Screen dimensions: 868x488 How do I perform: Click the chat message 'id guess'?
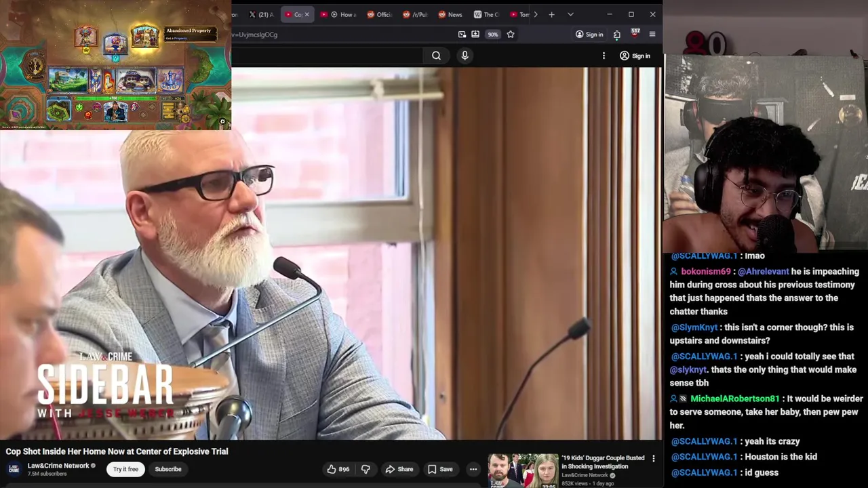tap(760, 472)
